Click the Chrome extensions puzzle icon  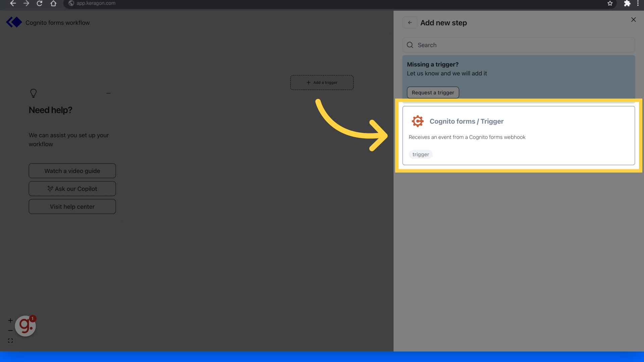[628, 4]
